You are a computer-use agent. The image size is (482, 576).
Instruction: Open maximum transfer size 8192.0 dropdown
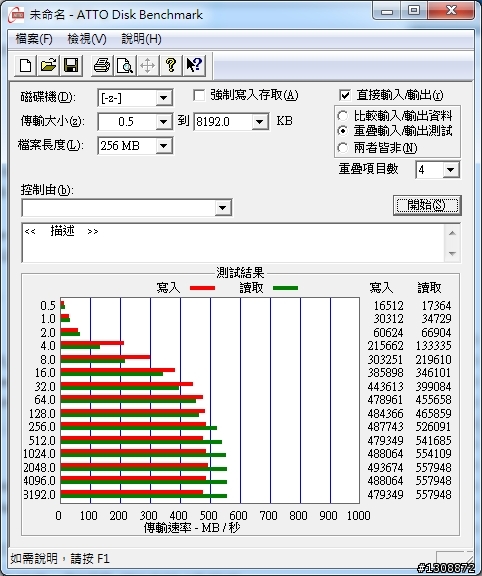pyautogui.click(x=260, y=122)
